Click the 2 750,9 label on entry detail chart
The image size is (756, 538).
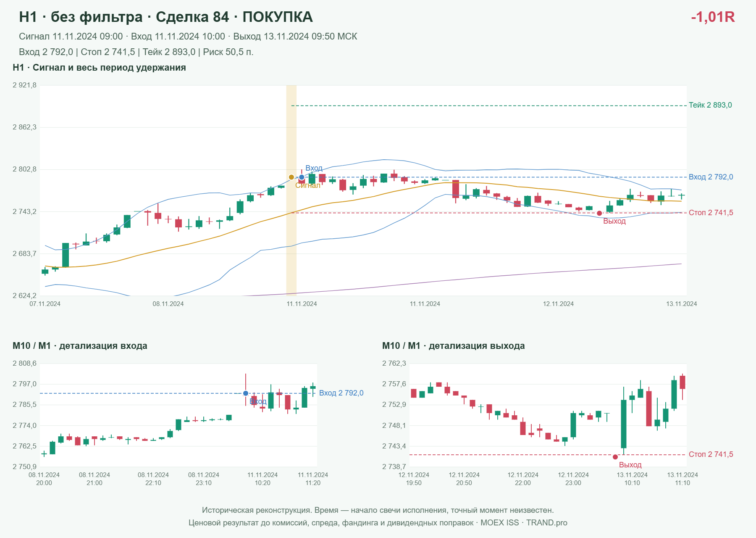click(x=25, y=467)
